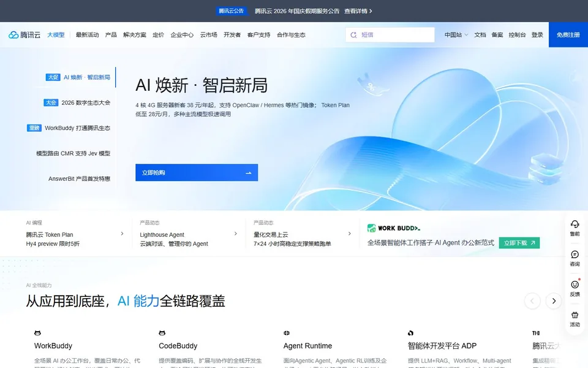This screenshot has width=588, height=368.
Task: Click the 立即抢购 button
Action: click(197, 173)
